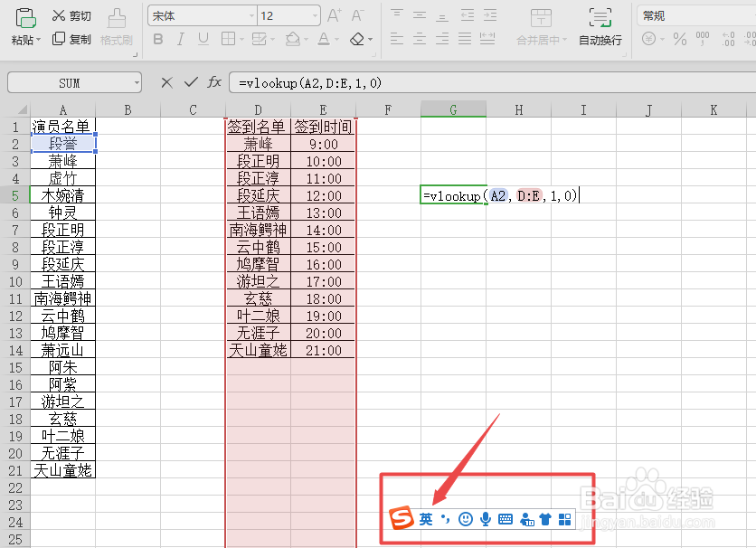Apply italic formatting
Viewport: 756px width, 548px height.
(x=180, y=39)
